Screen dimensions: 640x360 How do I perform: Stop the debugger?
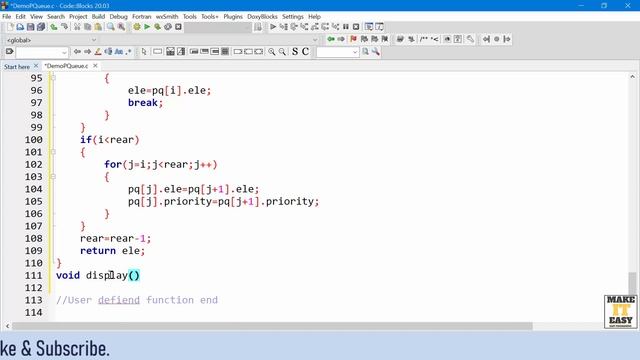[356, 27]
